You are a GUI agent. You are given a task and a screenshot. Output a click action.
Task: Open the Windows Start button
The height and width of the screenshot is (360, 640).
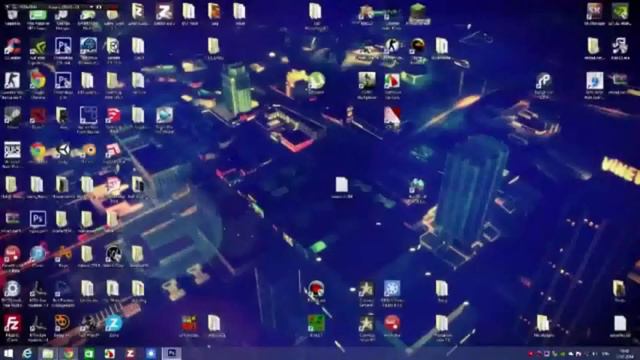8,353
